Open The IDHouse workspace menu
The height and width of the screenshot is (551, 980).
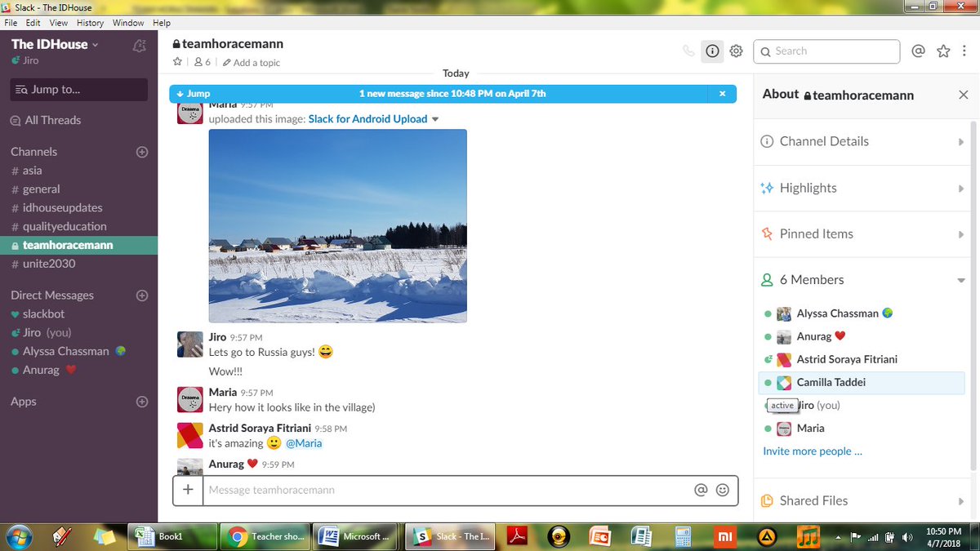click(55, 44)
